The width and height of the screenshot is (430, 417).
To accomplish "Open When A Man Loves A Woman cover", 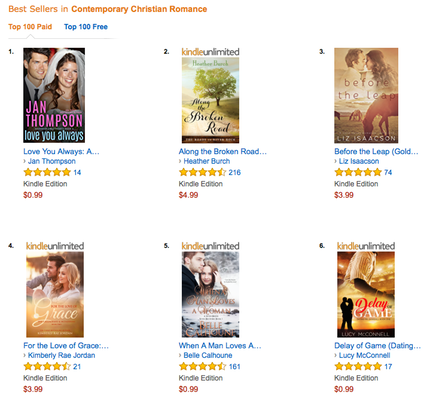I will coord(210,295).
